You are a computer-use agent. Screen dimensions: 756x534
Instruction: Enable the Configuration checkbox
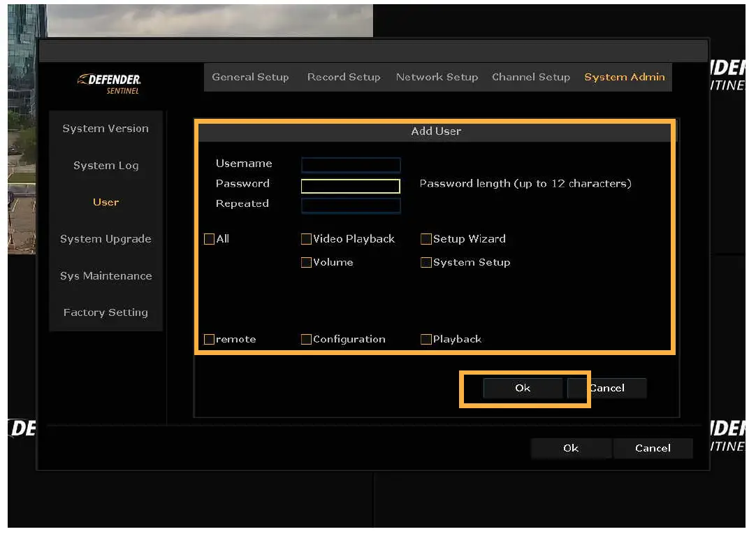click(306, 340)
